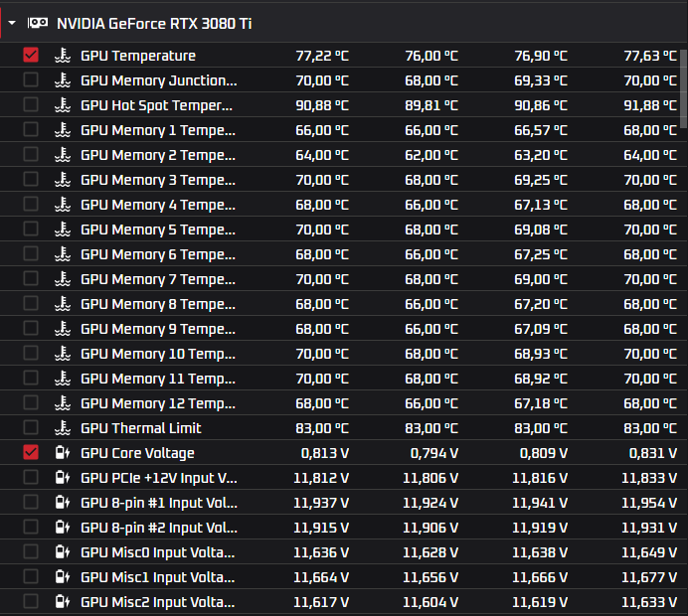The width and height of the screenshot is (688, 616).
Task: Click the thermometer icon for GPU Memory 6
Action: 63,254
